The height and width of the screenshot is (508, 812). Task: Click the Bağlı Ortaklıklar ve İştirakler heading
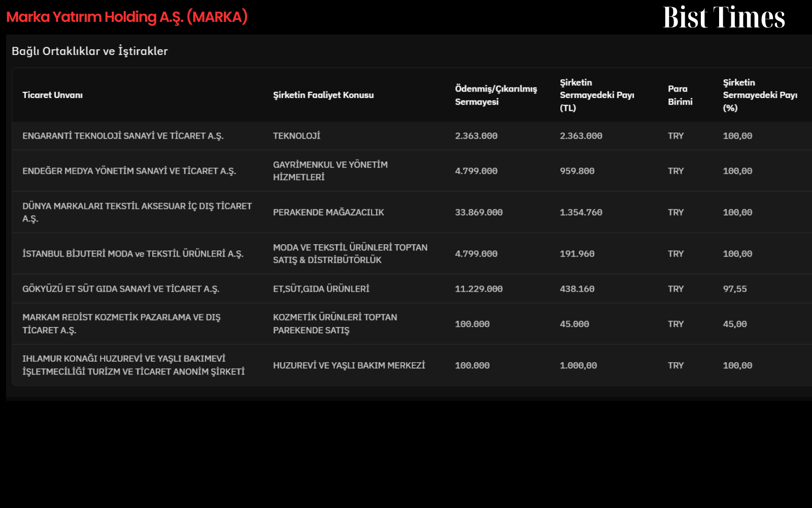90,51
